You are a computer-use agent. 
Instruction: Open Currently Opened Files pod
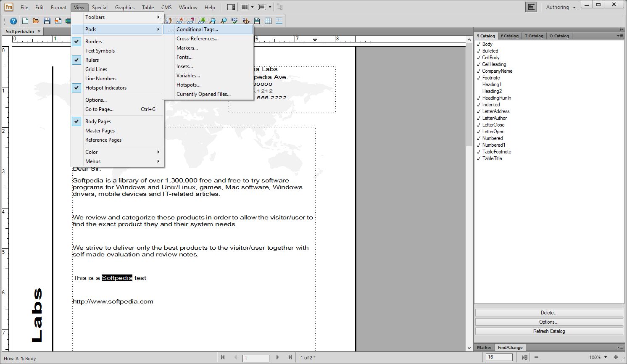pos(208,94)
